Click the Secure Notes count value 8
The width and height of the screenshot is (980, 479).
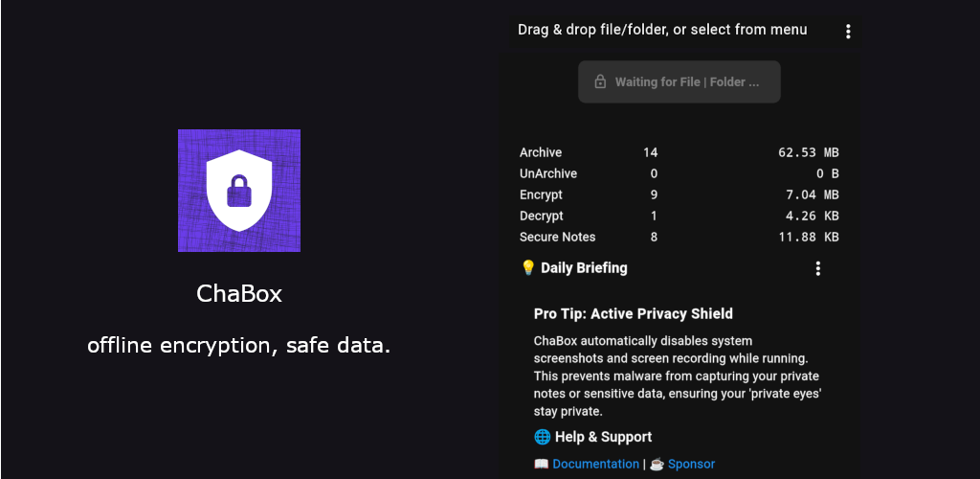pyautogui.click(x=654, y=237)
